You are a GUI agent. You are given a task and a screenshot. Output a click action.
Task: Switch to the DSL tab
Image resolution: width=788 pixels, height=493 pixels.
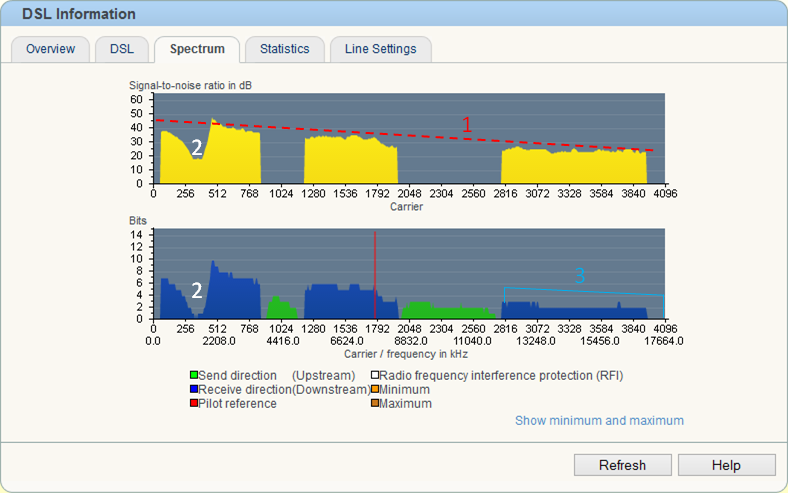click(121, 49)
